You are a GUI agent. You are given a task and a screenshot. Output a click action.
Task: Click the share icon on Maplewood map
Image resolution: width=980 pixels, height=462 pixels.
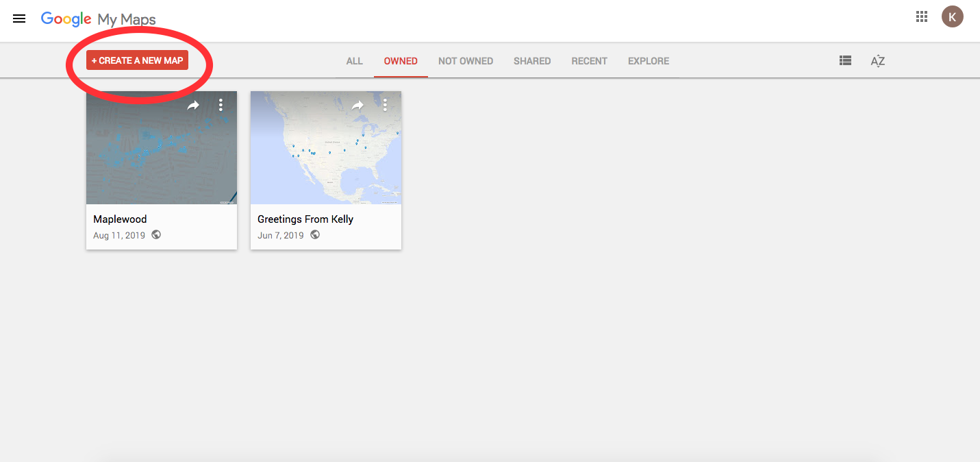point(193,105)
